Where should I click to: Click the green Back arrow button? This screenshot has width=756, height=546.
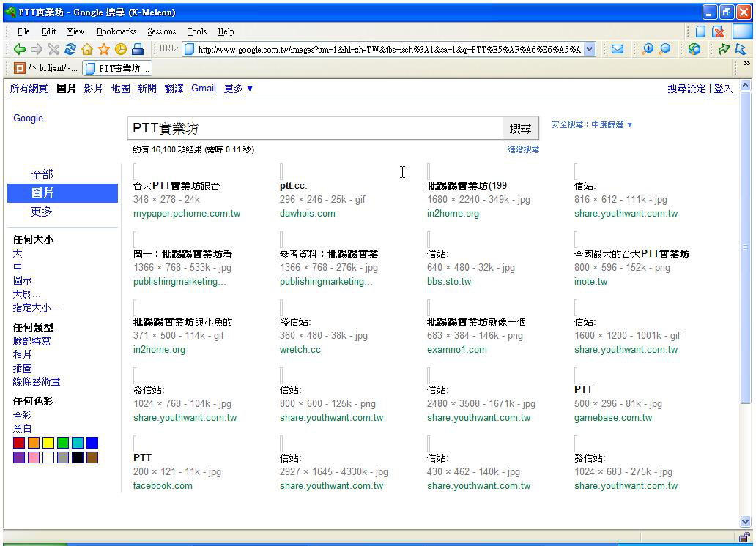[x=19, y=50]
